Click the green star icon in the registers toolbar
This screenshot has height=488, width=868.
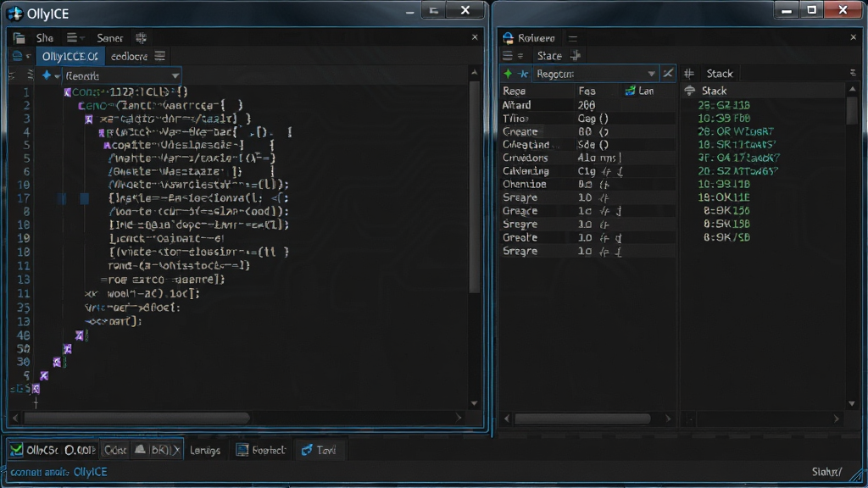pyautogui.click(x=508, y=74)
